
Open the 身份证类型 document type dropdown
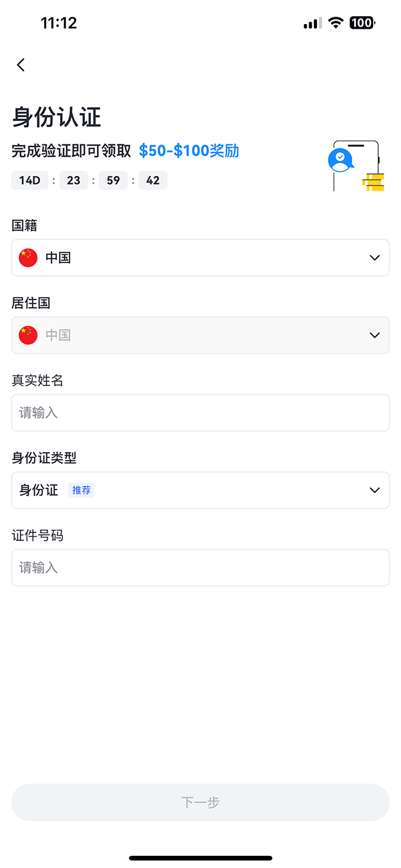point(200,490)
